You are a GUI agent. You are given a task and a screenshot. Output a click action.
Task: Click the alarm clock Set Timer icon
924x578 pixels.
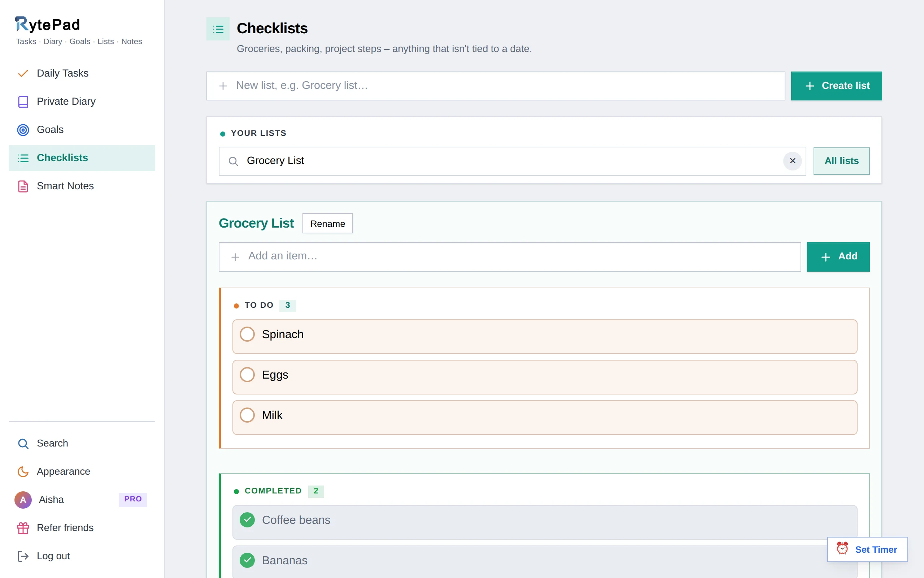pyautogui.click(x=842, y=549)
